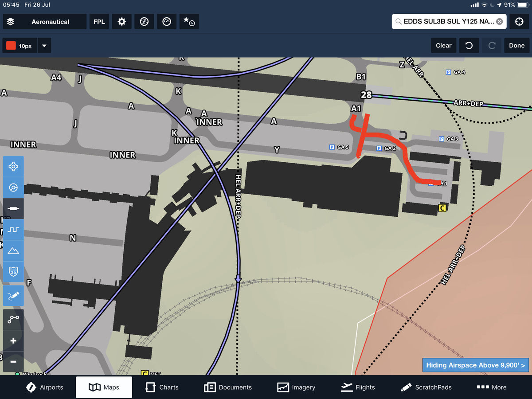Click the zoom in plus button

13,340
